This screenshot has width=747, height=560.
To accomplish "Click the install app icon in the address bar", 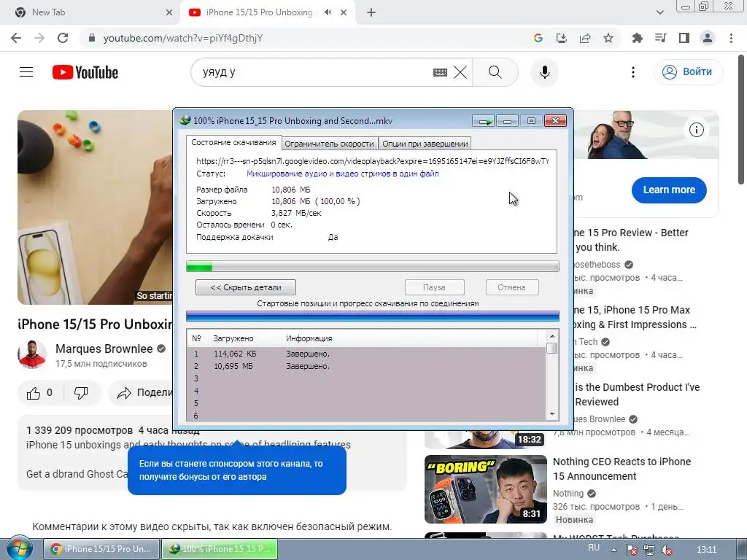I will pos(562,38).
